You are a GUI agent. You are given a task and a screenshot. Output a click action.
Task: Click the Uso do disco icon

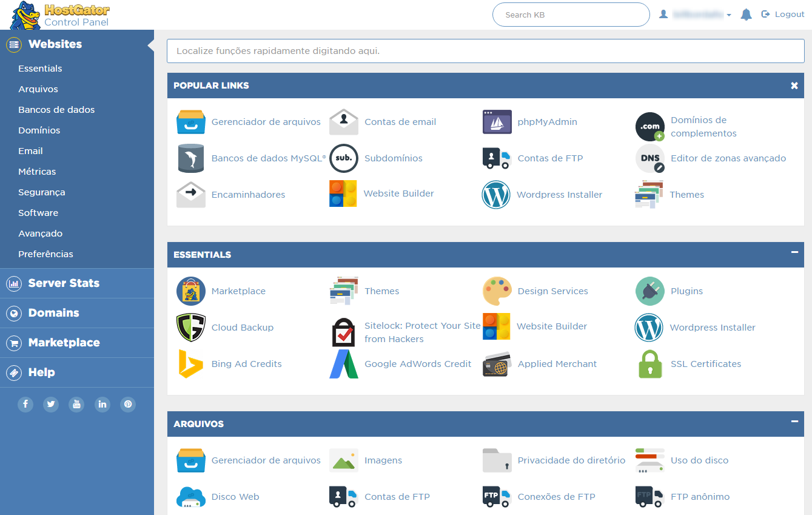(x=649, y=460)
